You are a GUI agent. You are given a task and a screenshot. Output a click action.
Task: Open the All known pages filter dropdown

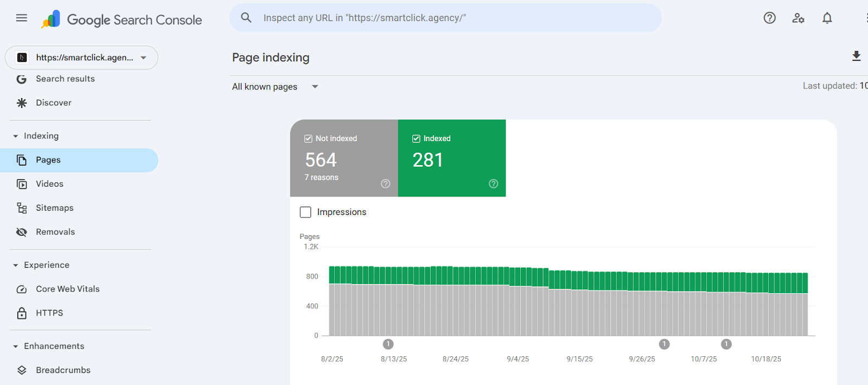pyautogui.click(x=275, y=87)
